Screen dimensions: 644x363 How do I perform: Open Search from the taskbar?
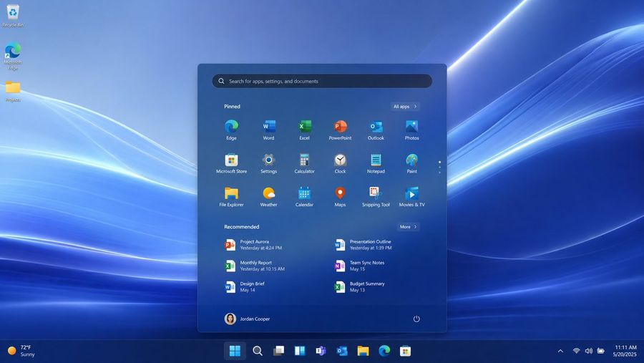[x=257, y=351]
